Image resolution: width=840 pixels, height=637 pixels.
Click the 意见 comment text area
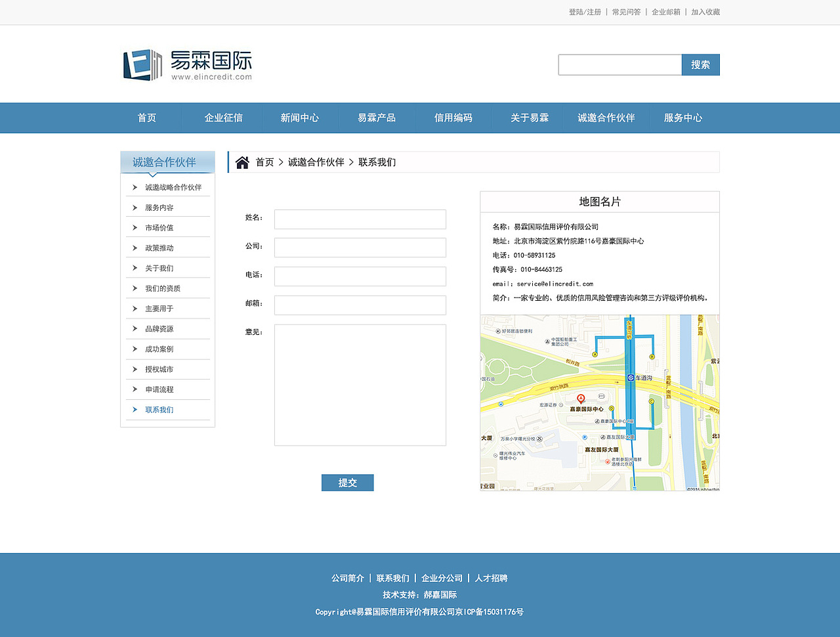click(x=360, y=384)
